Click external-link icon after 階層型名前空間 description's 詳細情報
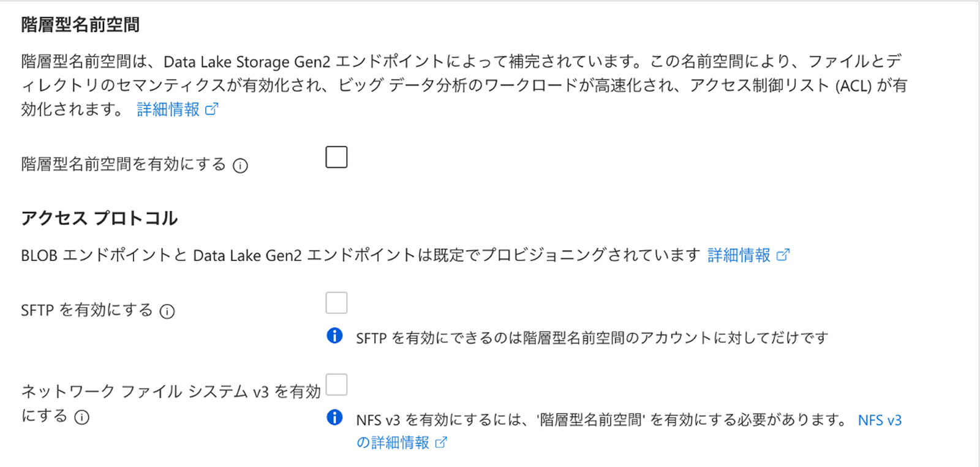Viewport: 980px width, 467px height. 212,110
